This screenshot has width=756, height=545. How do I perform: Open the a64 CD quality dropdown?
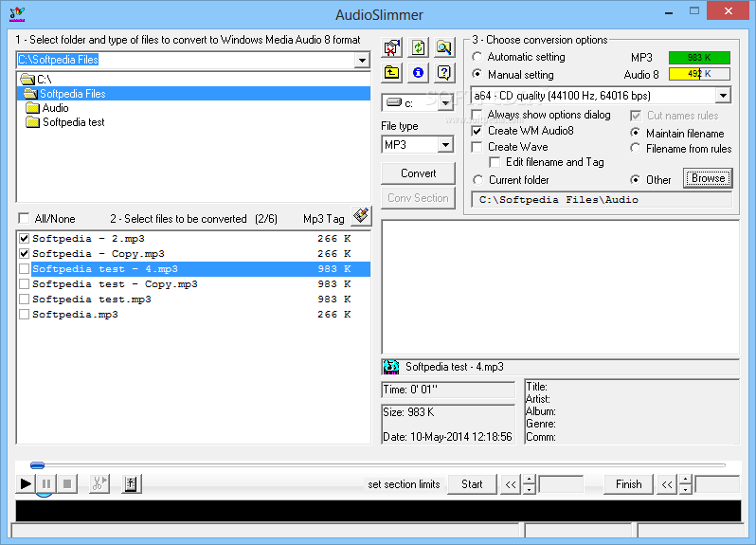click(x=723, y=96)
